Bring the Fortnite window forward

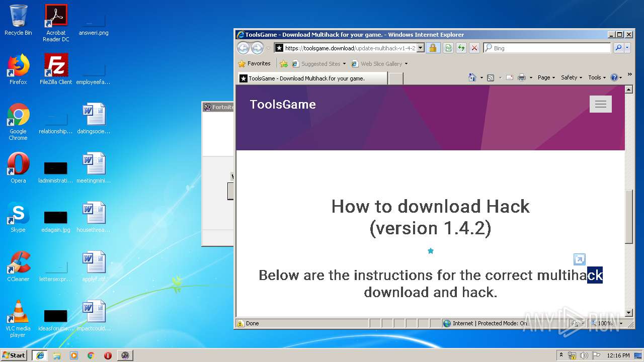click(218, 107)
